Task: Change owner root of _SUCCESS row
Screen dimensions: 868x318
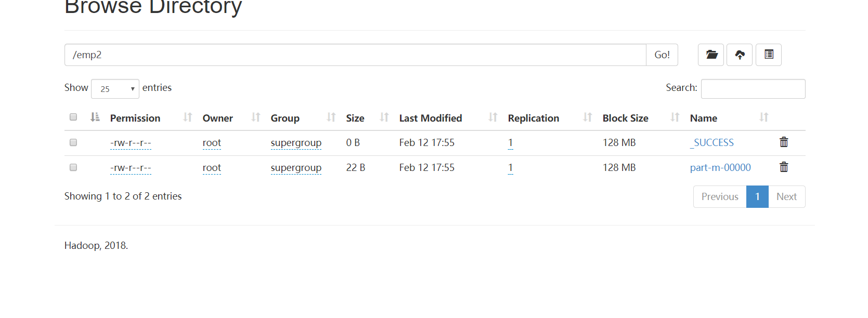Action: click(x=212, y=143)
